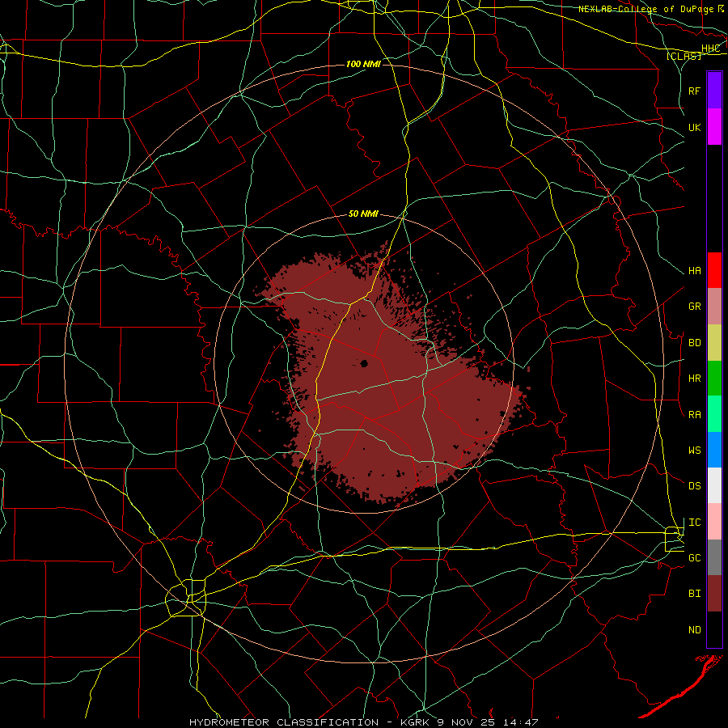The height and width of the screenshot is (728, 728).
Task: Click the RA mint green legend swatch
Action: tap(714, 414)
